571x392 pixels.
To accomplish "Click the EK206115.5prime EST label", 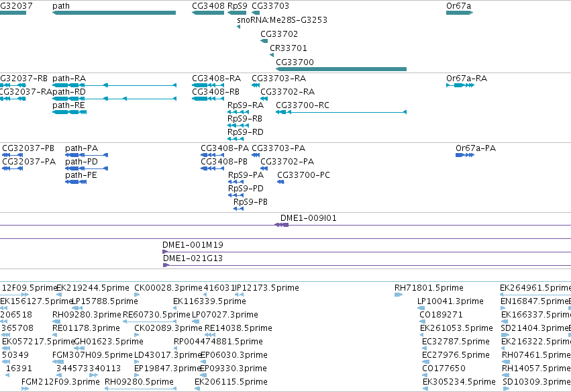I will tap(231, 382).
